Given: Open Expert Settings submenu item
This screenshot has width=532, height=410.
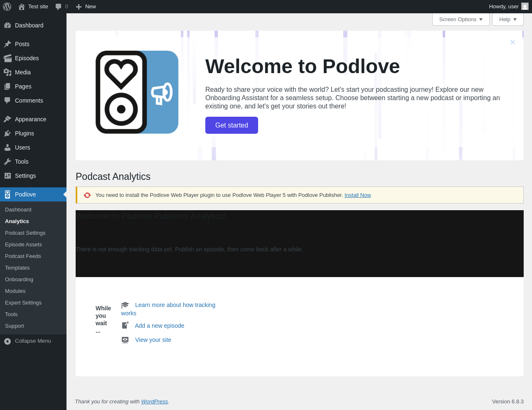Looking at the screenshot, I should 33,303.
